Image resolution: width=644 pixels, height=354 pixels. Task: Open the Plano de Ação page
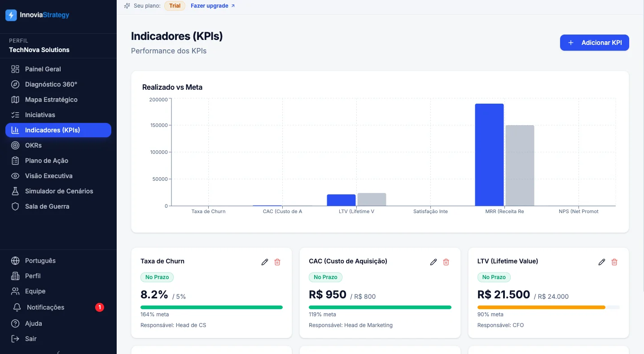tap(58, 161)
